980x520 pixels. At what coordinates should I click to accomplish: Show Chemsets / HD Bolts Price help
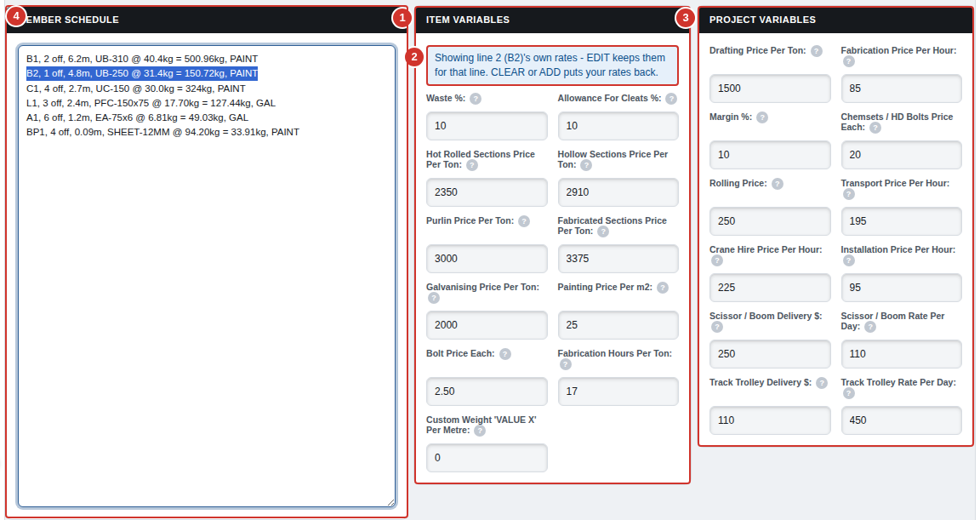[875, 128]
